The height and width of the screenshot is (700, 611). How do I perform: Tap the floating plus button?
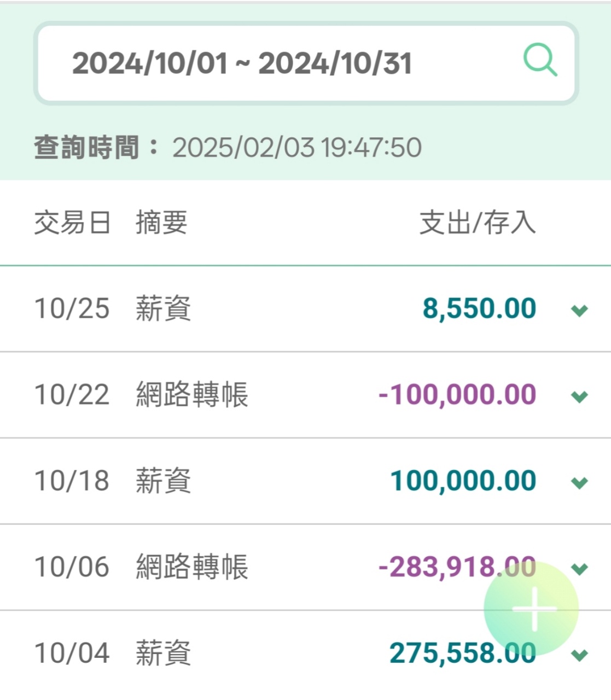(531, 609)
